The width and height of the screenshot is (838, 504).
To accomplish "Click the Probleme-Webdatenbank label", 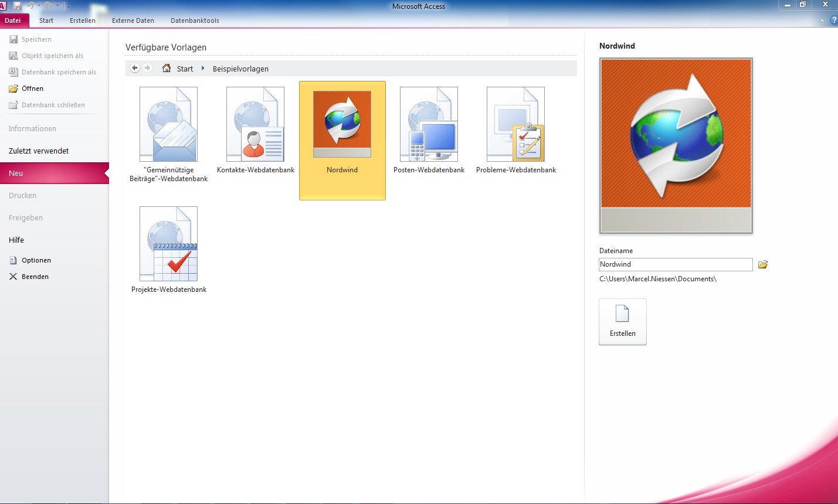I will pyautogui.click(x=516, y=170).
